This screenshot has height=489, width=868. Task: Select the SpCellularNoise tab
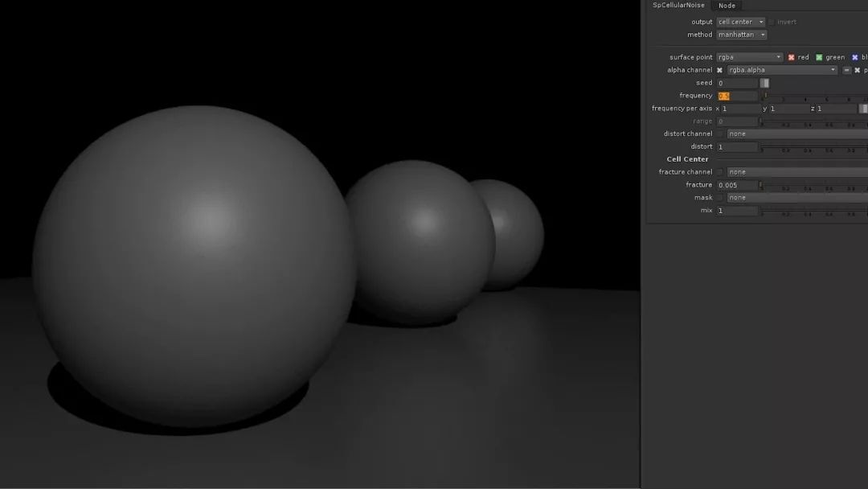677,6
